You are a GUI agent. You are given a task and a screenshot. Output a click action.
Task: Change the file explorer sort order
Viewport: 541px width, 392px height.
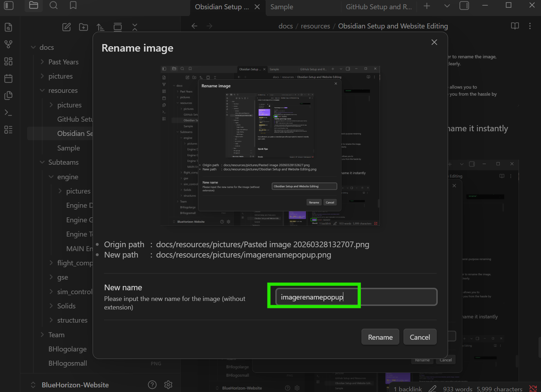100,27
